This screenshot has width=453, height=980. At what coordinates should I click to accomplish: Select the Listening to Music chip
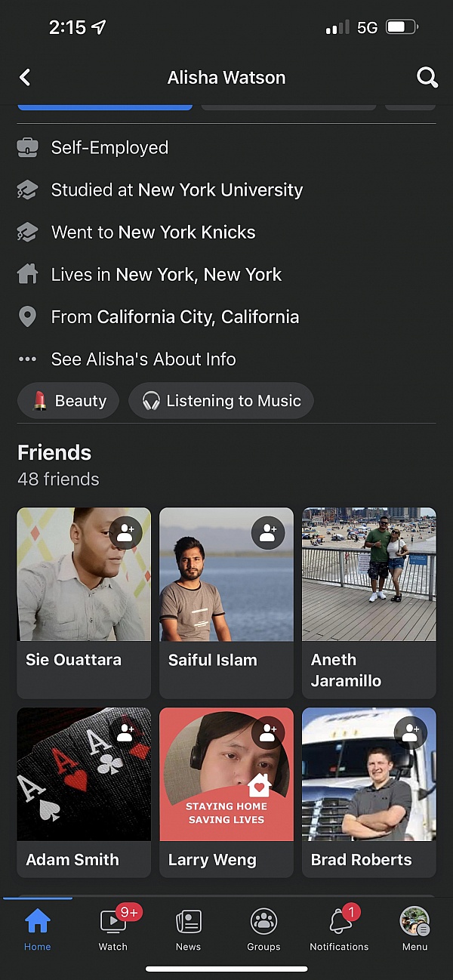(221, 401)
